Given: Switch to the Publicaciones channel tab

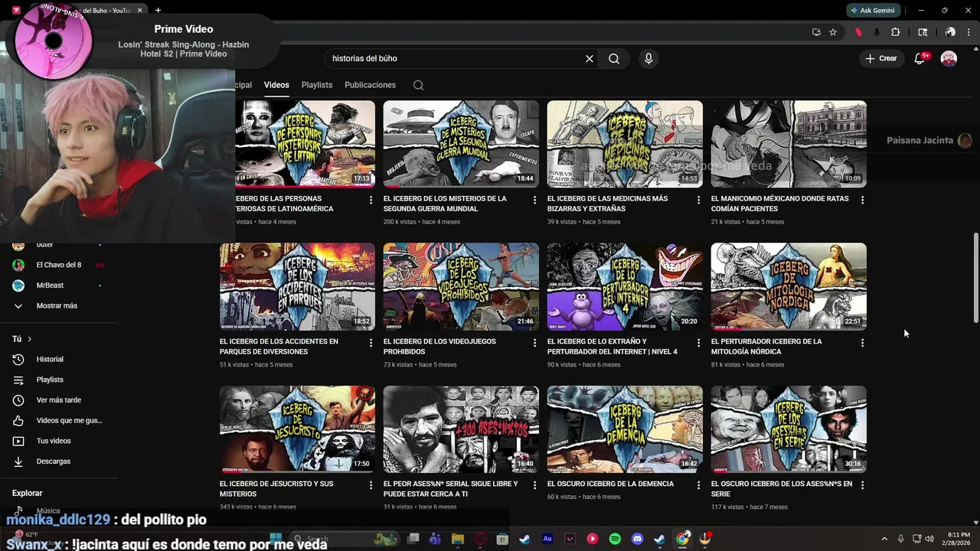Looking at the screenshot, I should pyautogui.click(x=370, y=85).
